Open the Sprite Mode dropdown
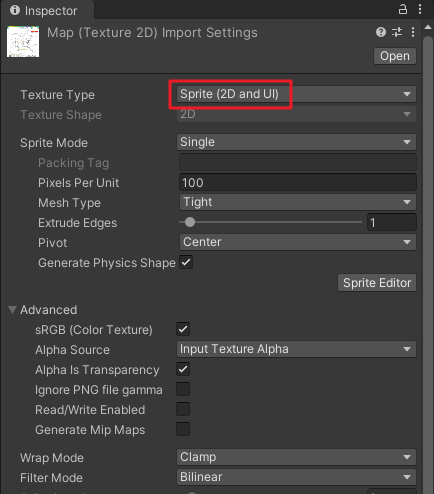 [x=296, y=142]
